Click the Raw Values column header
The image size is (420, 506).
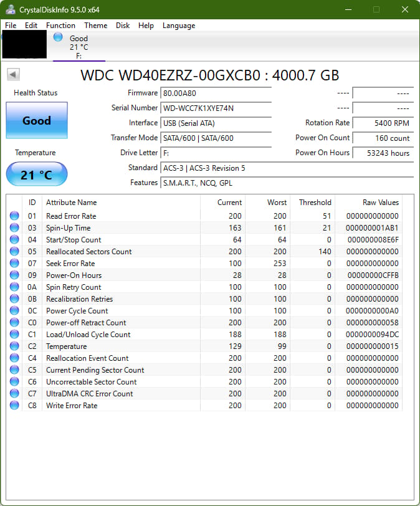[x=368, y=203]
